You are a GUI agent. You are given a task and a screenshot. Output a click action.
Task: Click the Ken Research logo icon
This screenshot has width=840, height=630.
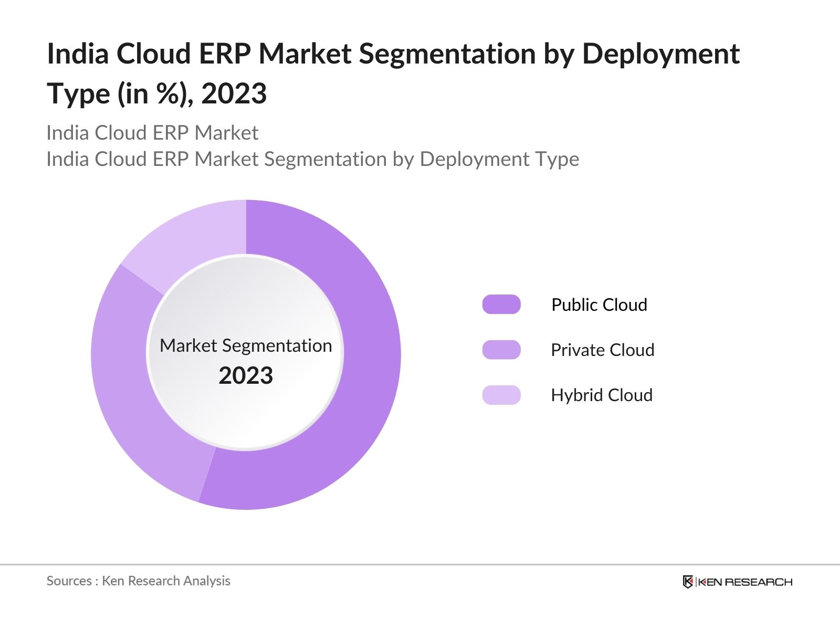coord(689,582)
